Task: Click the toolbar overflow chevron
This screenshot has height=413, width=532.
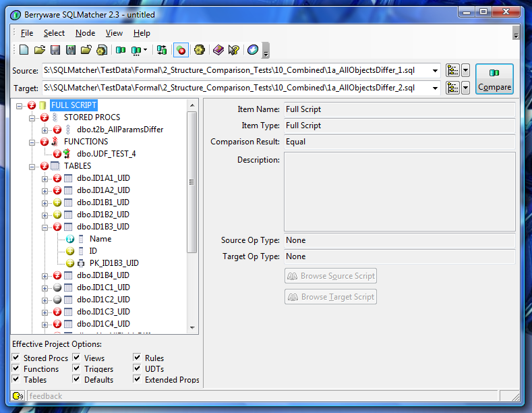Action: pos(266,50)
